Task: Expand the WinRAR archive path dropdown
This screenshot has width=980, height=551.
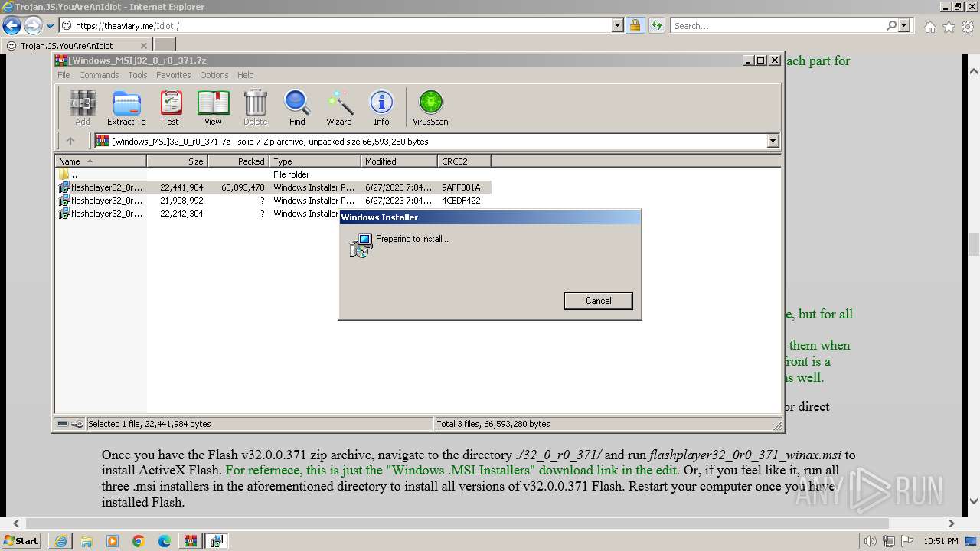Action: pyautogui.click(x=773, y=141)
